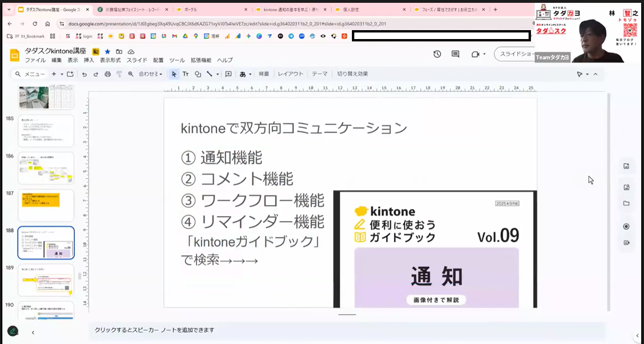Select the shape insert tool

(x=198, y=74)
